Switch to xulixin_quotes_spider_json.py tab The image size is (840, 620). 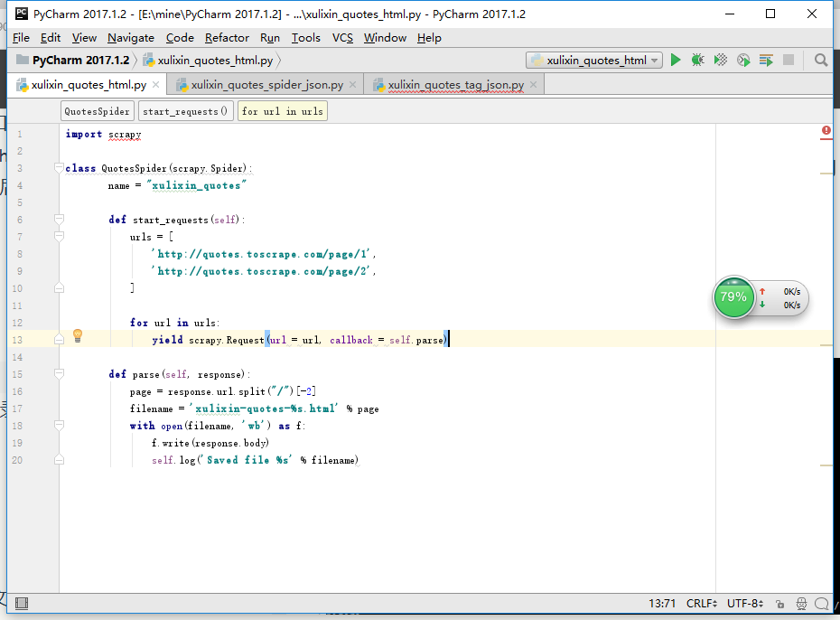266,85
